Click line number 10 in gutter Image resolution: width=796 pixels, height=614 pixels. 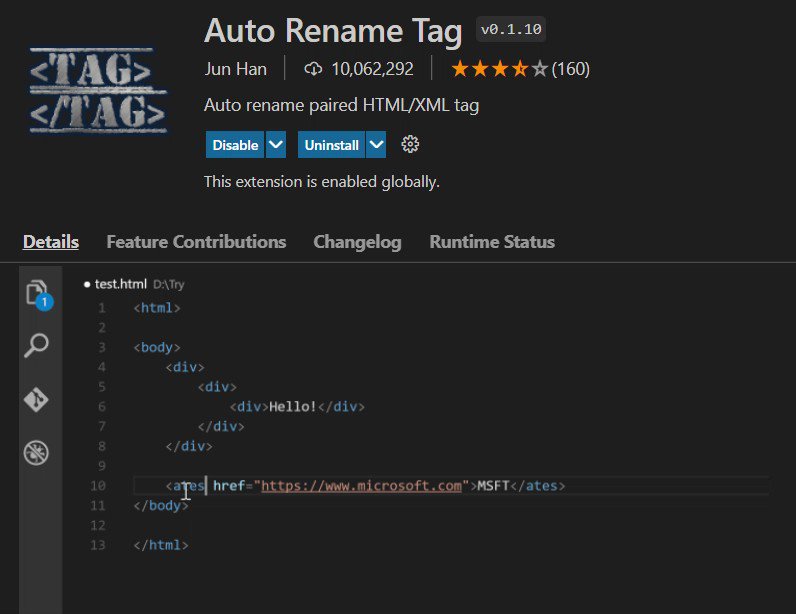[98, 486]
